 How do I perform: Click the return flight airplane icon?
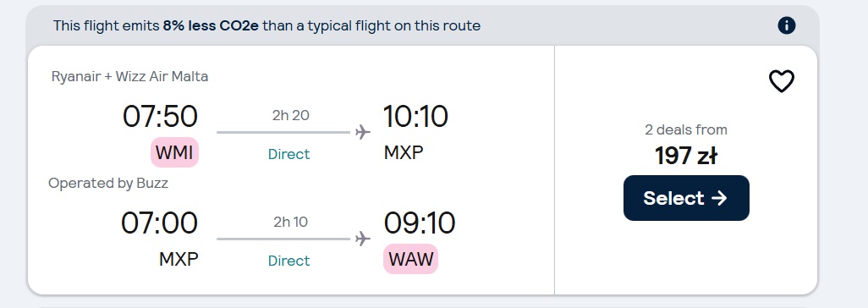coord(363,239)
